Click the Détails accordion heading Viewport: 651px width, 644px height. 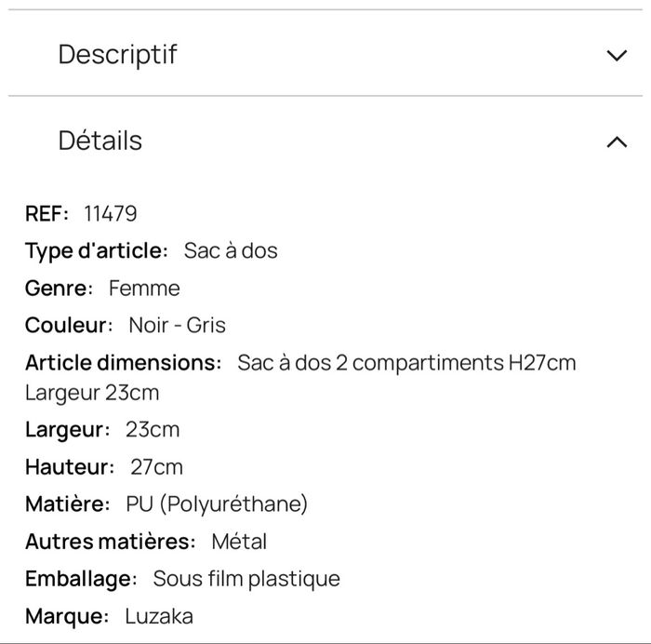click(100, 141)
